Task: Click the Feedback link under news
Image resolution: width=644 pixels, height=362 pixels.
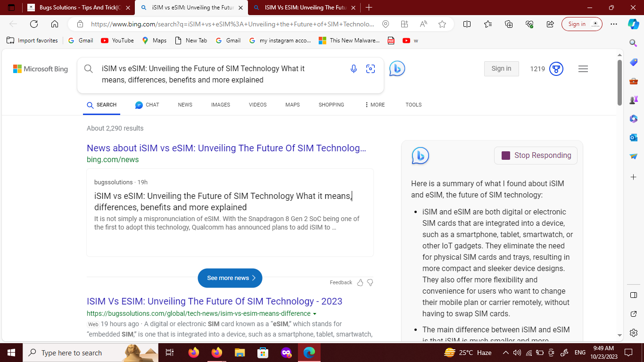Action: (341, 282)
